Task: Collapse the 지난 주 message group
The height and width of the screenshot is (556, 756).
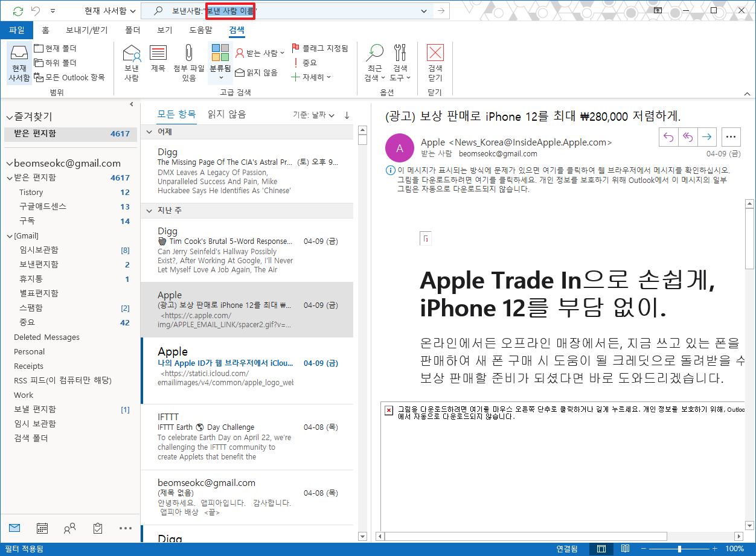Action: click(x=149, y=211)
